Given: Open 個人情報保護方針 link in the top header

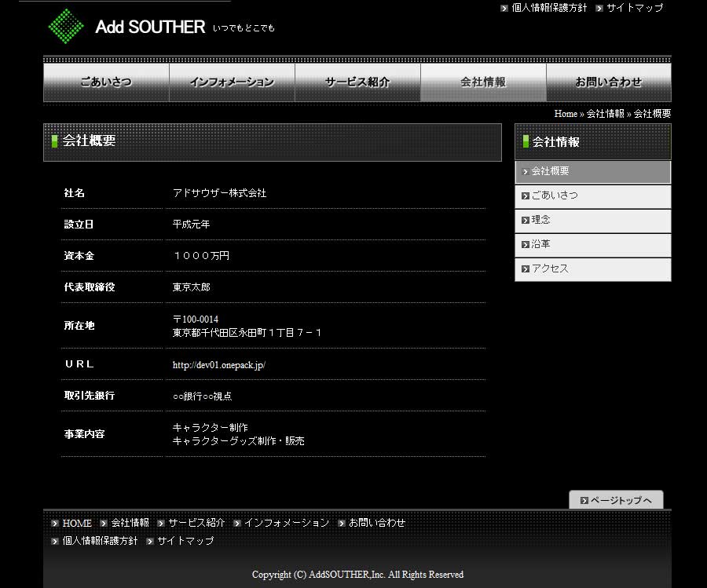Looking at the screenshot, I should coord(549,8).
